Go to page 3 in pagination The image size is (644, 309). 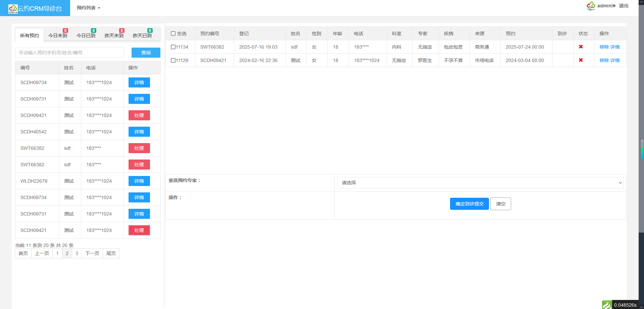click(77, 253)
